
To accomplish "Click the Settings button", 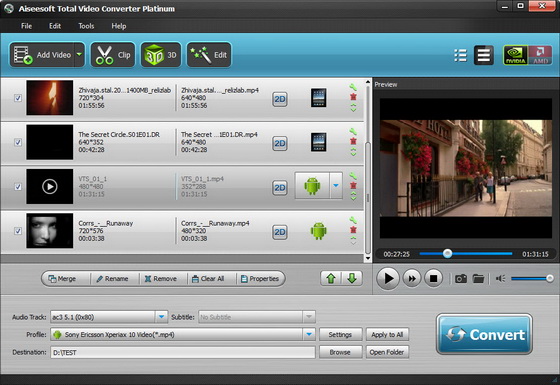I will point(340,335).
